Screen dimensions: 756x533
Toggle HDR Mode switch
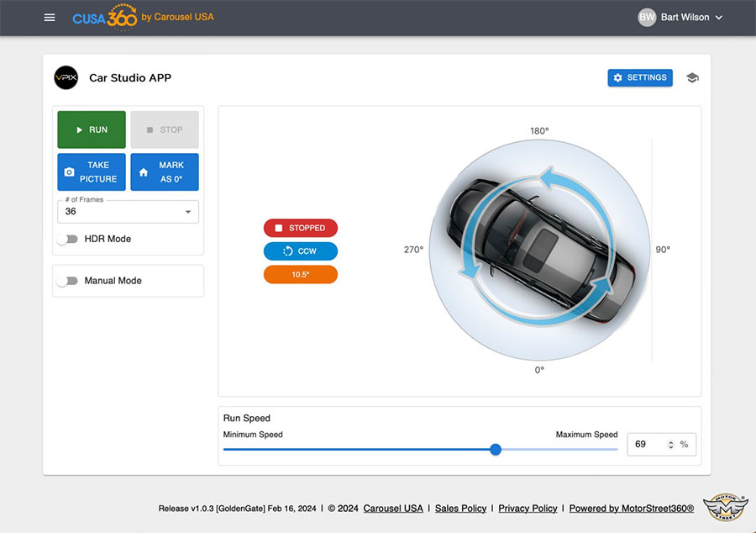(67, 239)
